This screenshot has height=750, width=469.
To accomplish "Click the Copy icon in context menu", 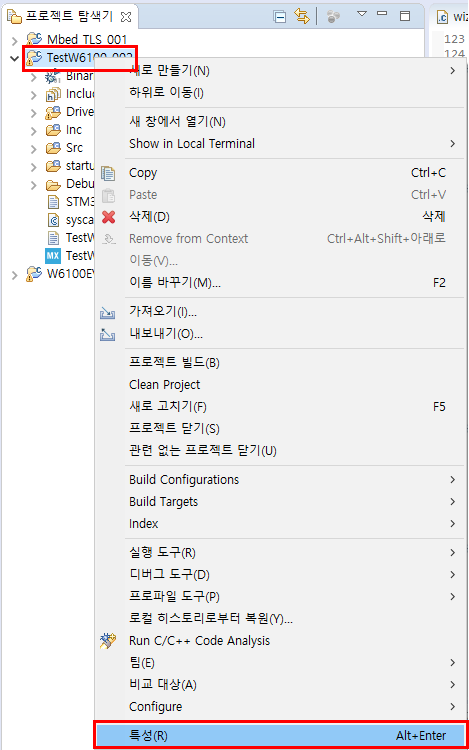I will point(108,173).
